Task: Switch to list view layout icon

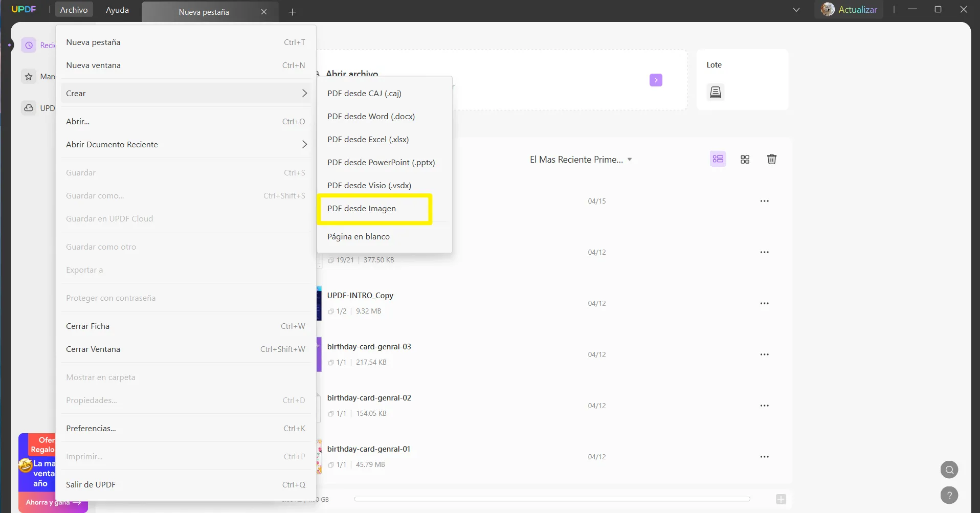Action: (x=718, y=159)
